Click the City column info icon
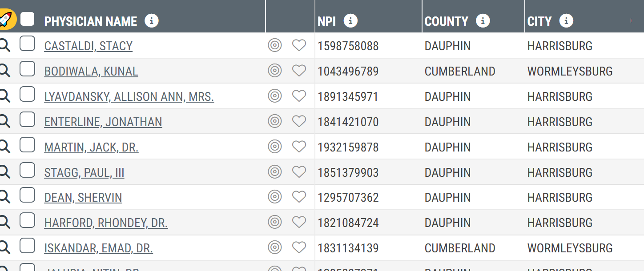644x271 pixels. 566,21
